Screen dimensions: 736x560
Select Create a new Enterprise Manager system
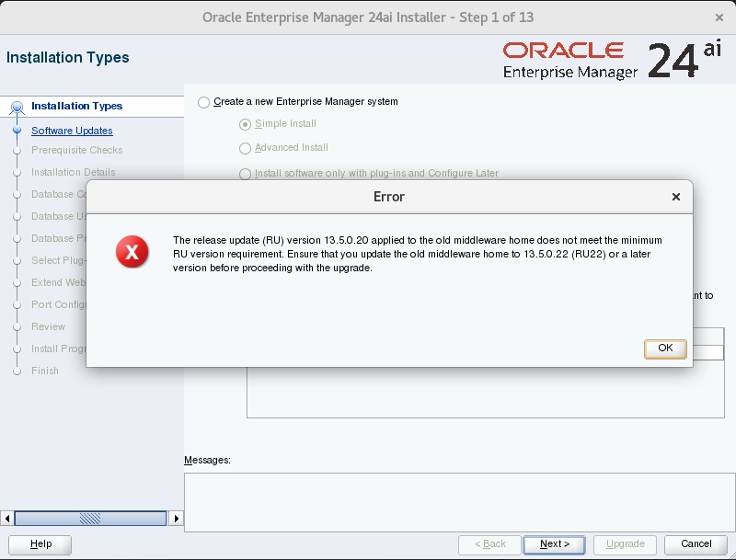pyautogui.click(x=203, y=102)
